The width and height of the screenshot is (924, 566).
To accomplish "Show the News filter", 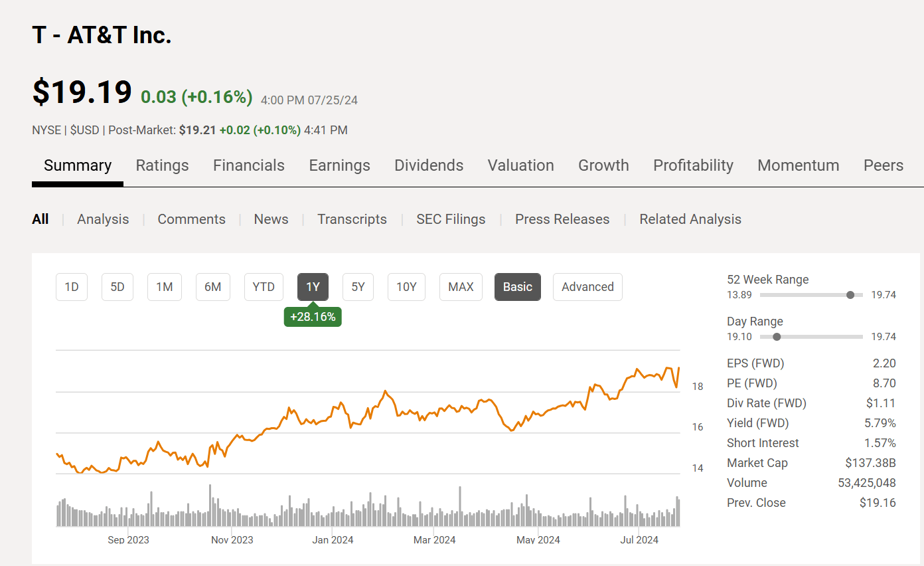I will (271, 219).
